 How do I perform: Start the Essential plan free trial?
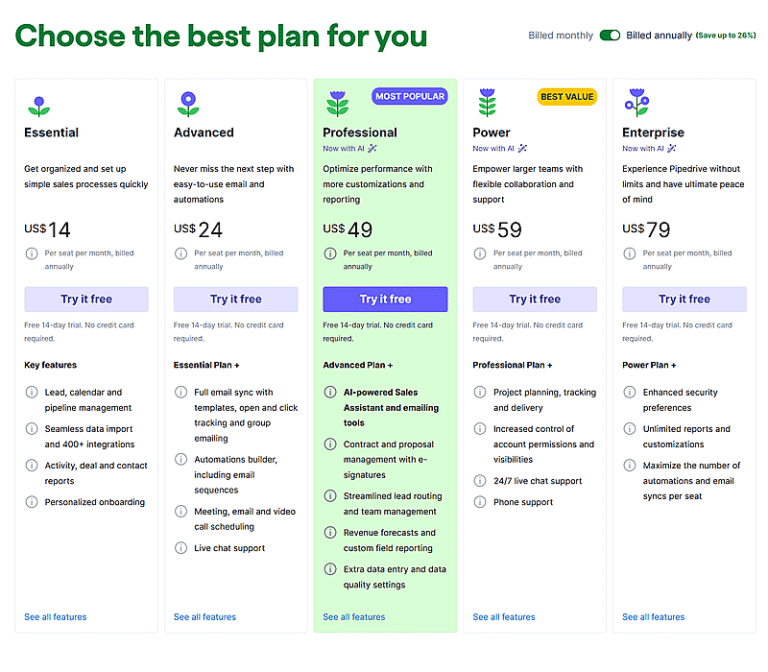[86, 299]
